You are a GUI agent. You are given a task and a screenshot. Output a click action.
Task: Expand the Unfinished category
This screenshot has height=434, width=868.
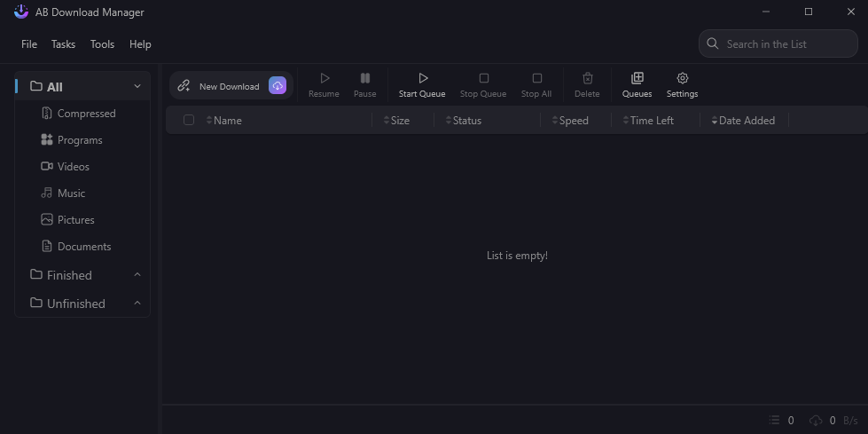point(137,304)
